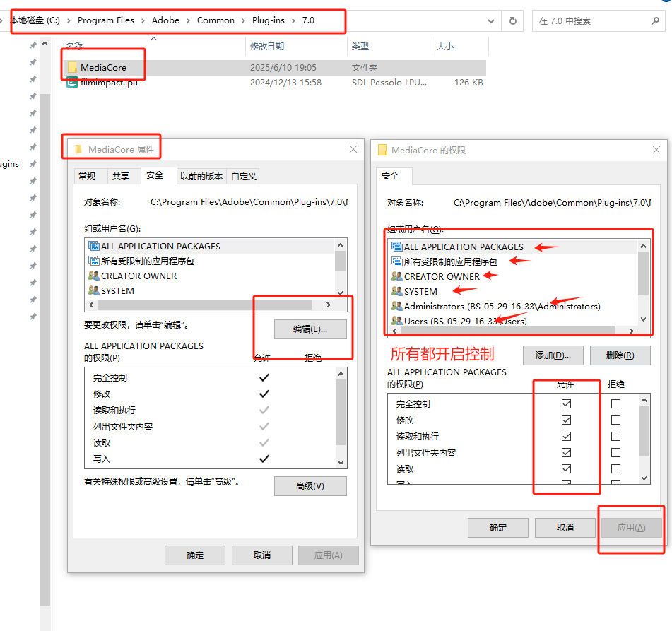Image resolution: width=672 pixels, height=631 pixels.
Task: Expand the chevron after Plug-ins breadcrumb
Action: 293,20
